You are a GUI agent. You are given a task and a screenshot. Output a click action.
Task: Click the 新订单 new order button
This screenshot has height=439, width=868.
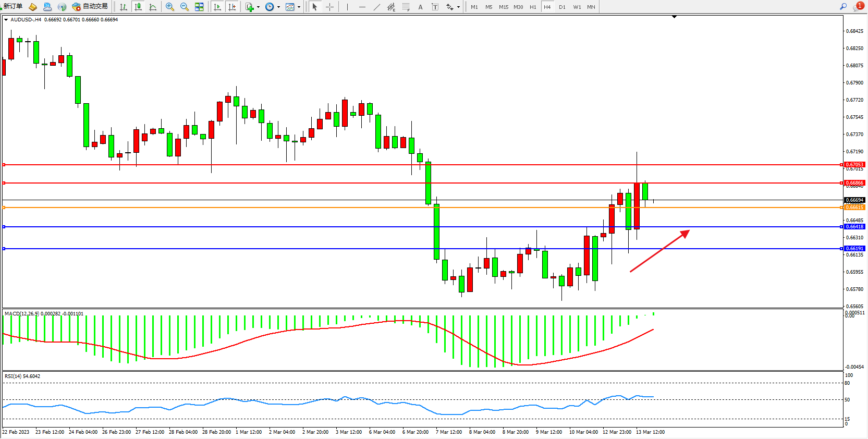(x=12, y=6)
